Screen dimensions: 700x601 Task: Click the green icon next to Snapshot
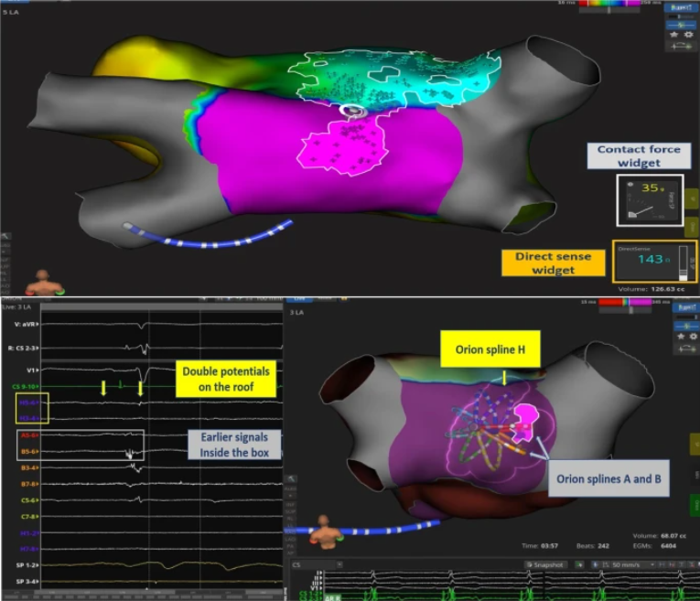[579, 564]
